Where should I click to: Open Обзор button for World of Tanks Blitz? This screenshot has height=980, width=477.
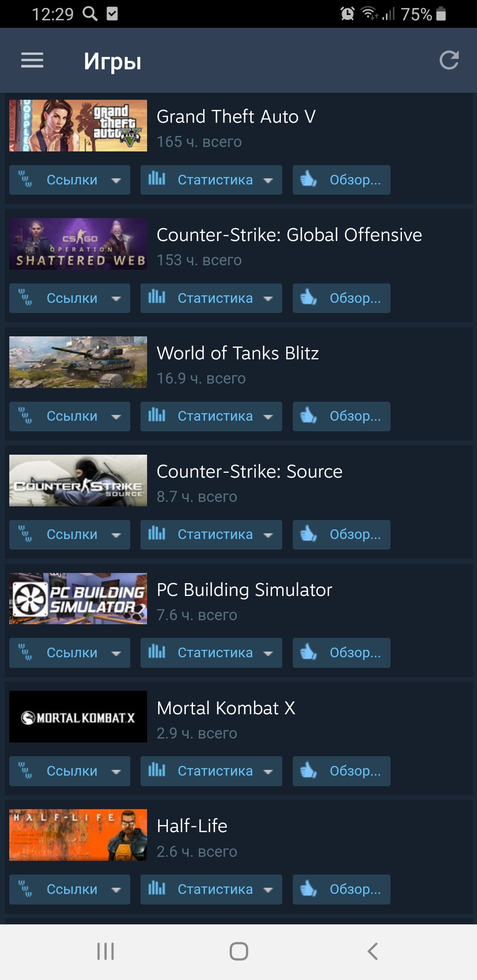341,416
